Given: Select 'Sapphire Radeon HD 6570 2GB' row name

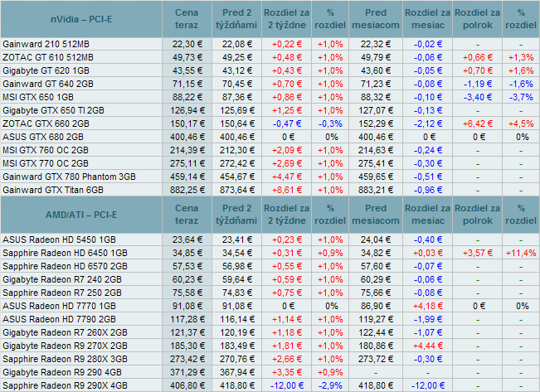Looking at the screenshot, I should pyautogui.click(x=65, y=266).
